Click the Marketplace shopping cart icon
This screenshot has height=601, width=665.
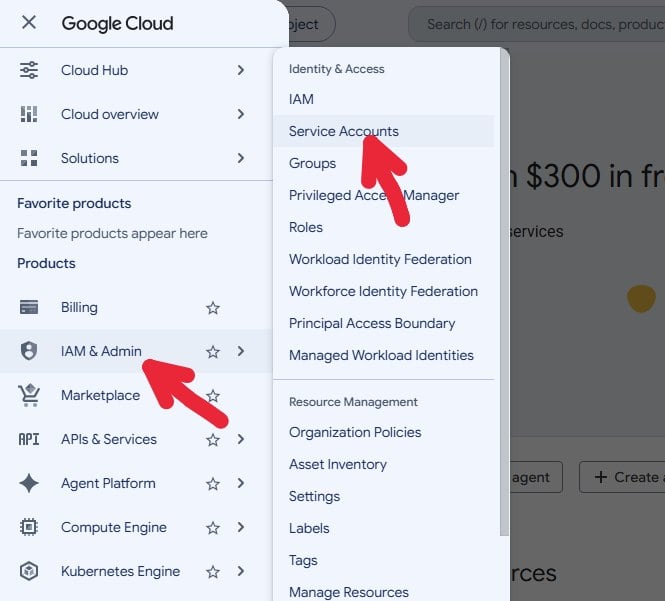pyautogui.click(x=29, y=395)
